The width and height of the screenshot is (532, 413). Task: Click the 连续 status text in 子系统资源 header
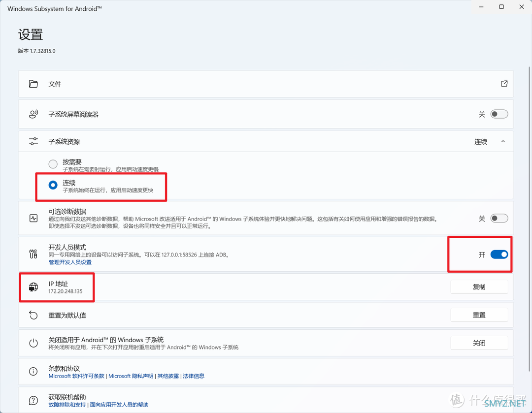pyautogui.click(x=481, y=142)
